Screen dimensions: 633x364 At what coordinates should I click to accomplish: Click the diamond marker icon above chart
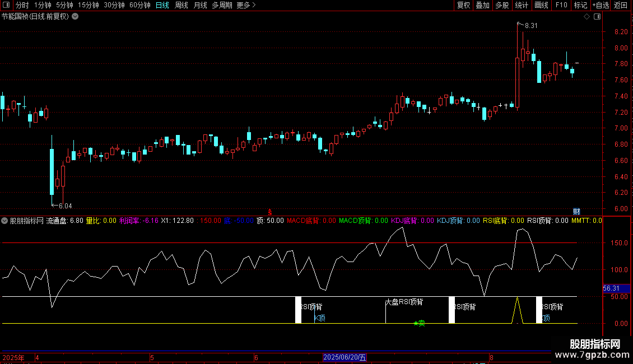click(x=587, y=17)
